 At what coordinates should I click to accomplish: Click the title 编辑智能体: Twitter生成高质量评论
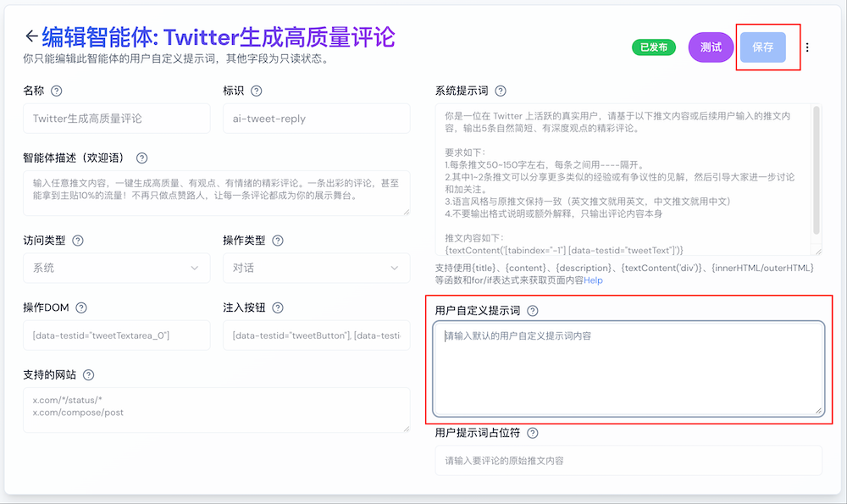[219, 36]
